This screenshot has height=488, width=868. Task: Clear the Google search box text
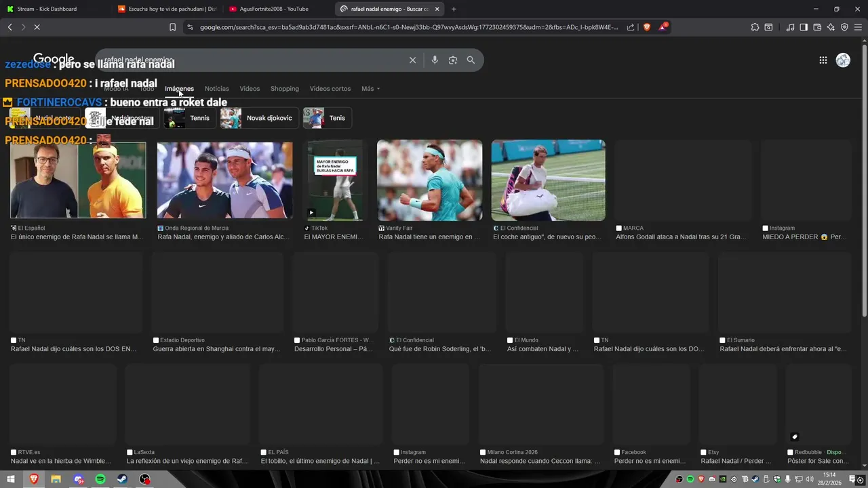(412, 60)
